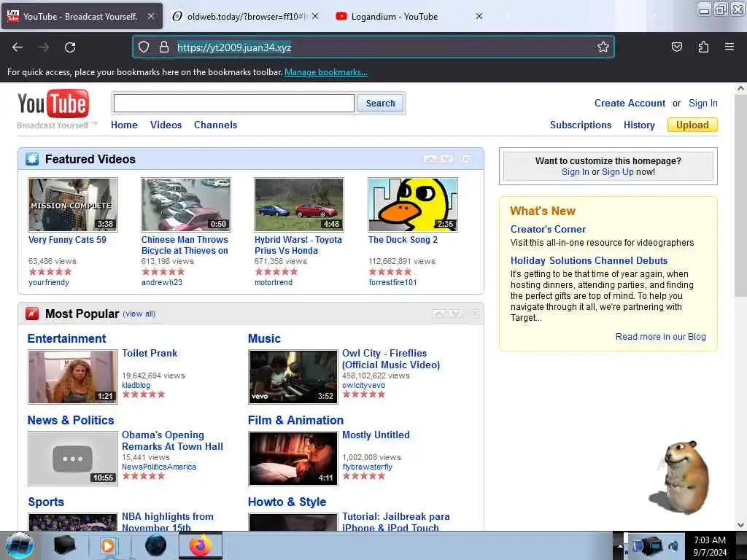Close the Most Popular module

tap(474, 314)
